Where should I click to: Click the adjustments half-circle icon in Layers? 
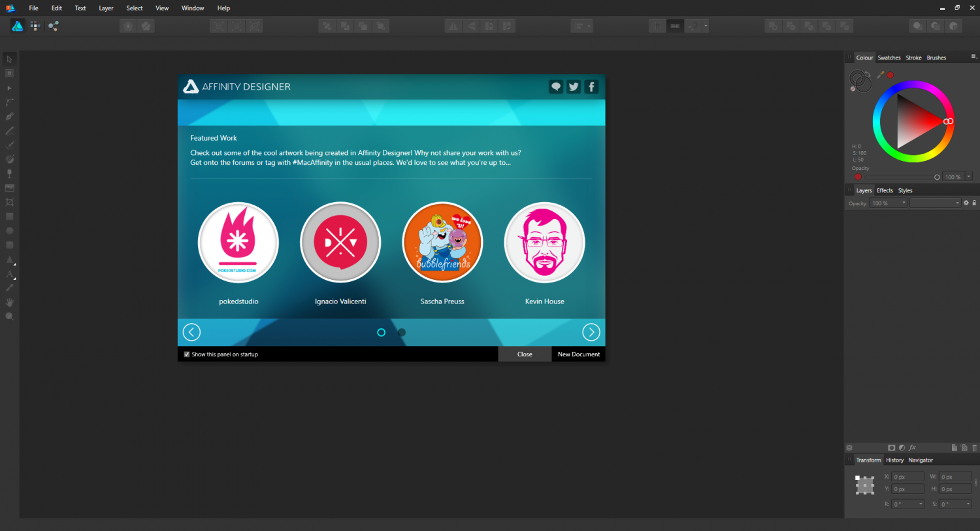tap(902, 448)
